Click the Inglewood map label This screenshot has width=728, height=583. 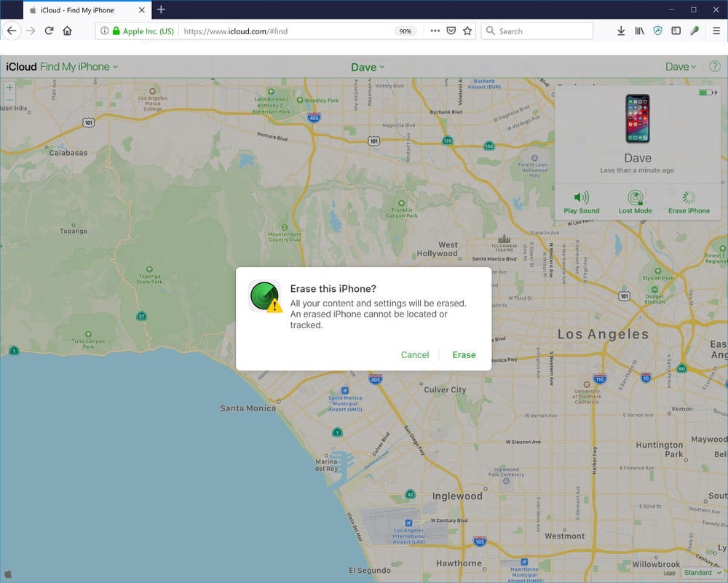point(457,496)
